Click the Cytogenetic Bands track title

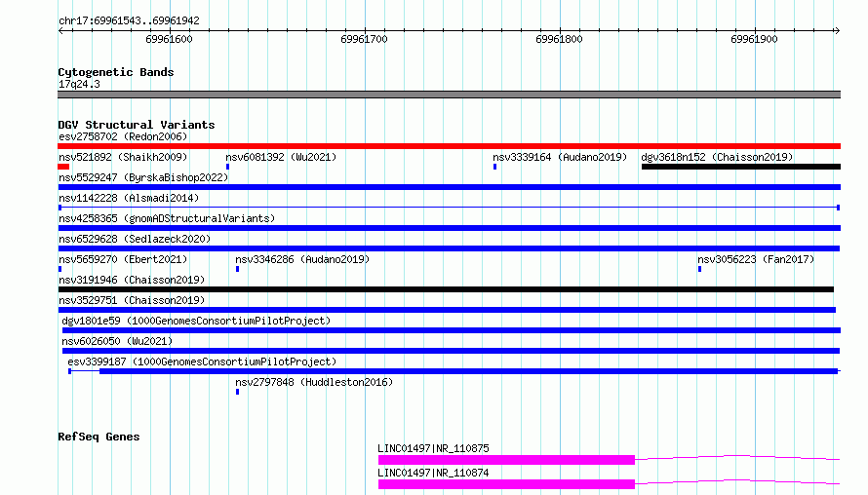tap(116, 72)
